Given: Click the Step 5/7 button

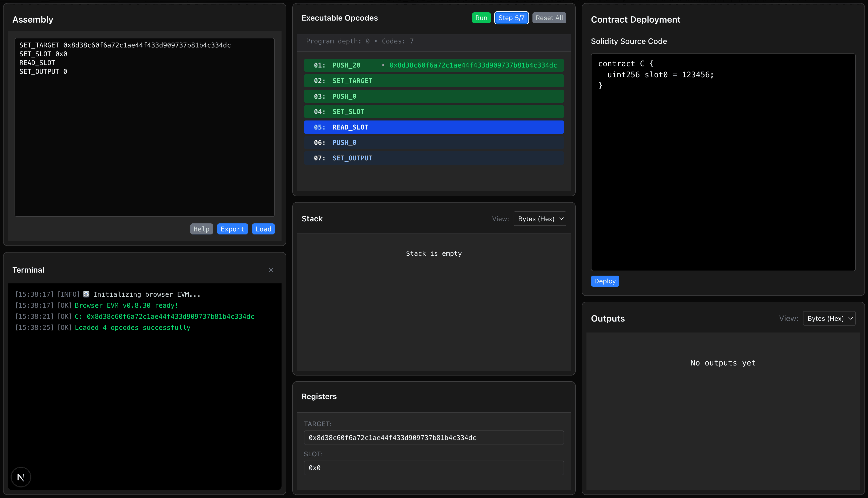Looking at the screenshot, I should tap(511, 18).
